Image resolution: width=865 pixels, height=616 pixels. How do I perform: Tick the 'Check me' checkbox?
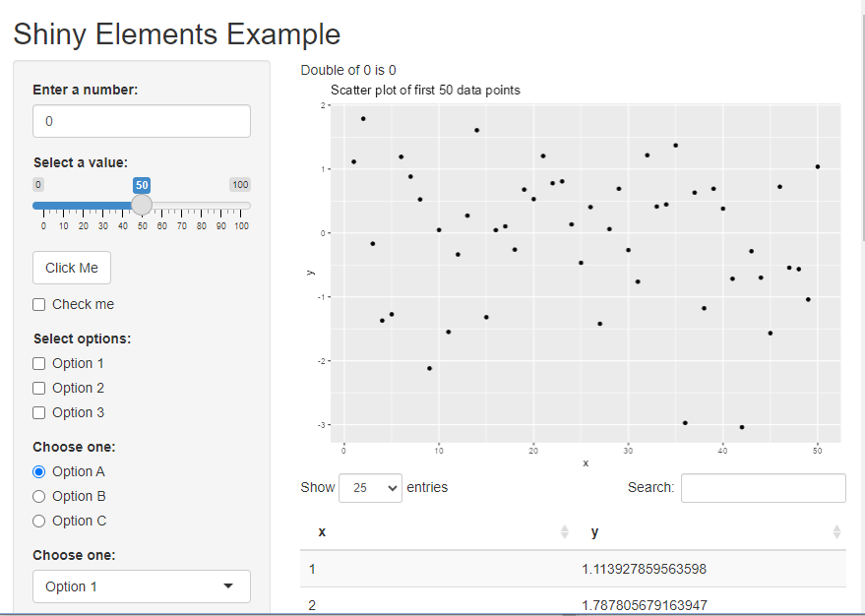[39, 304]
